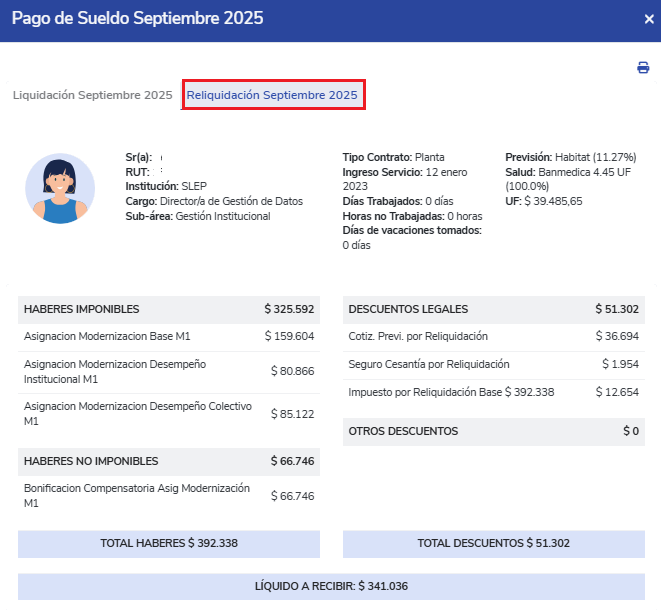This screenshot has width=661, height=610.
Task: Click the OTROS DESCUENTOS header
Action: [493, 431]
